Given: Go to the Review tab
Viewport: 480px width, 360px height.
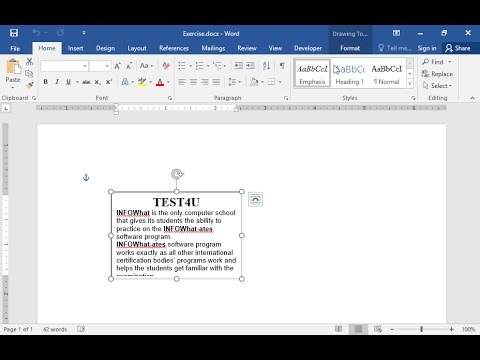Looking at the screenshot, I should click(247, 48).
